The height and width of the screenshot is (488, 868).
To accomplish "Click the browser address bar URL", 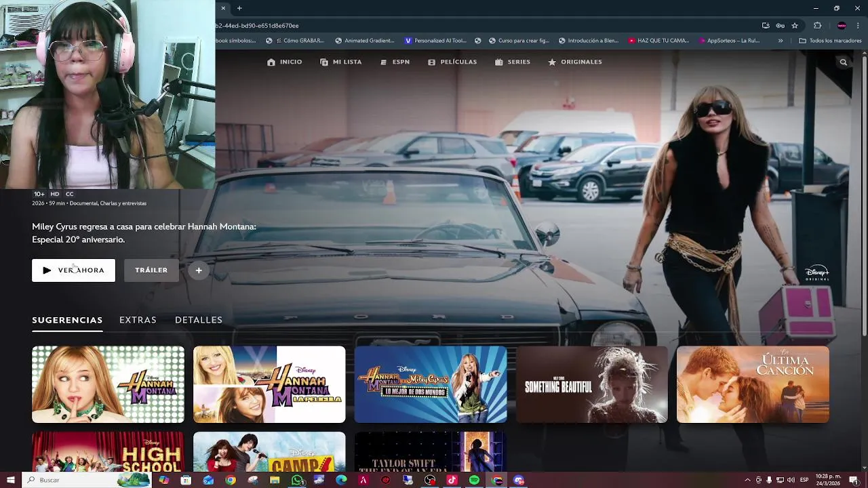I will (257, 26).
